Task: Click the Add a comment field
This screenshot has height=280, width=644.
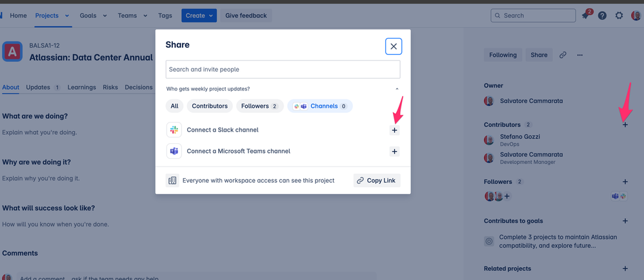Action: 197,277
